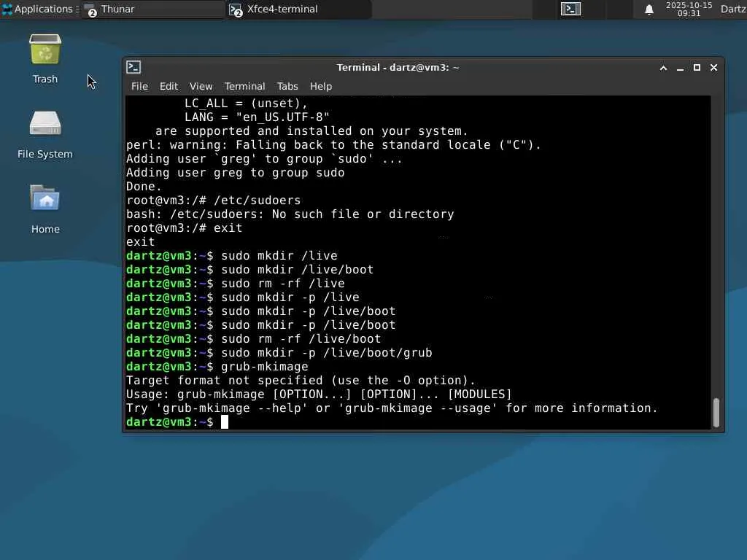Viewport: 747px width, 560px height.
Task: Click the Terminal title bar text 'Terminal - dartz@vm3: ~'
Action: point(398,68)
